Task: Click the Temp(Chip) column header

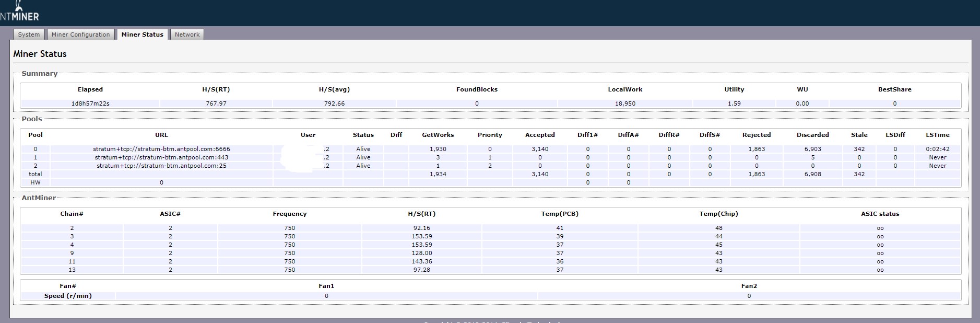Action: coord(718,214)
